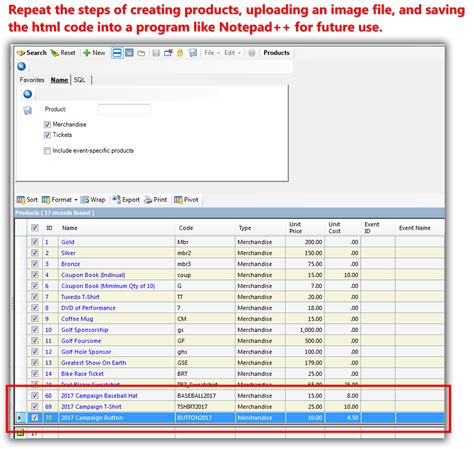The height and width of the screenshot is (449, 474).
Task: Uncheck the Merchandise checkbox
Action: pyautogui.click(x=47, y=125)
